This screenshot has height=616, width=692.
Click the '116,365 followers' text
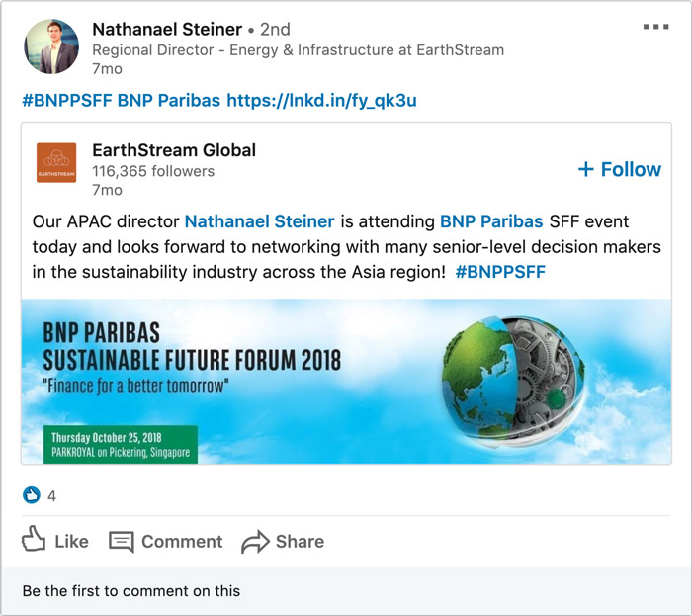pos(153,171)
